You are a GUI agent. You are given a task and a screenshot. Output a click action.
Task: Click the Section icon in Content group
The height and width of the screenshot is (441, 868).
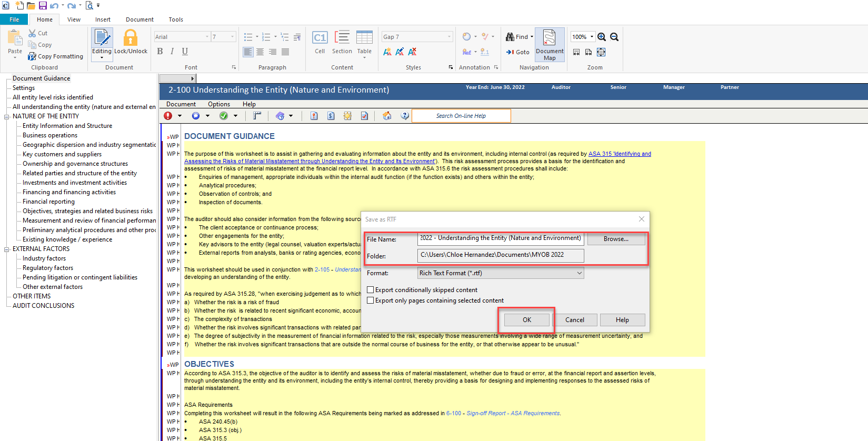(x=342, y=38)
